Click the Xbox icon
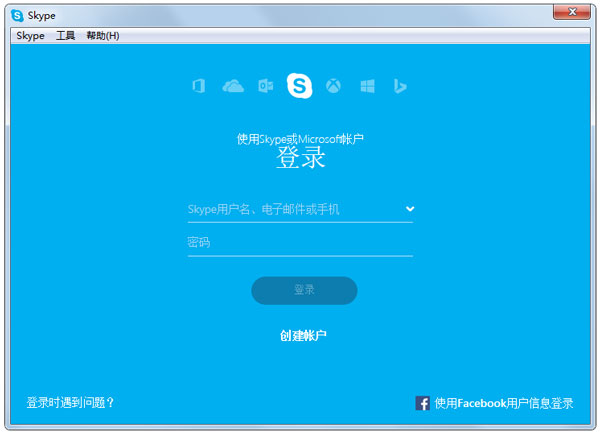The height and width of the screenshot is (434, 600). coord(333,86)
